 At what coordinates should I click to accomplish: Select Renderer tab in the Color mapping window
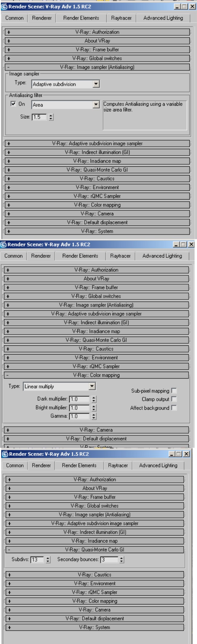click(x=41, y=256)
